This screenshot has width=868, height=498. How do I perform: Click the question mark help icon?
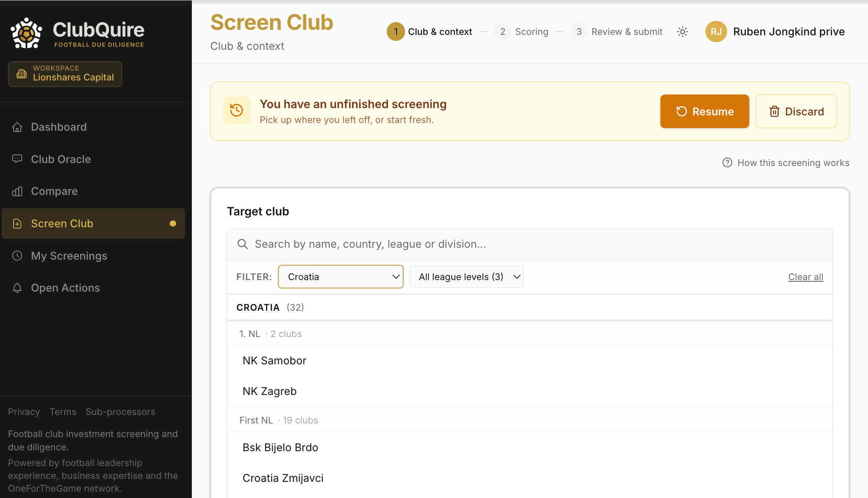pyautogui.click(x=727, y=163)
